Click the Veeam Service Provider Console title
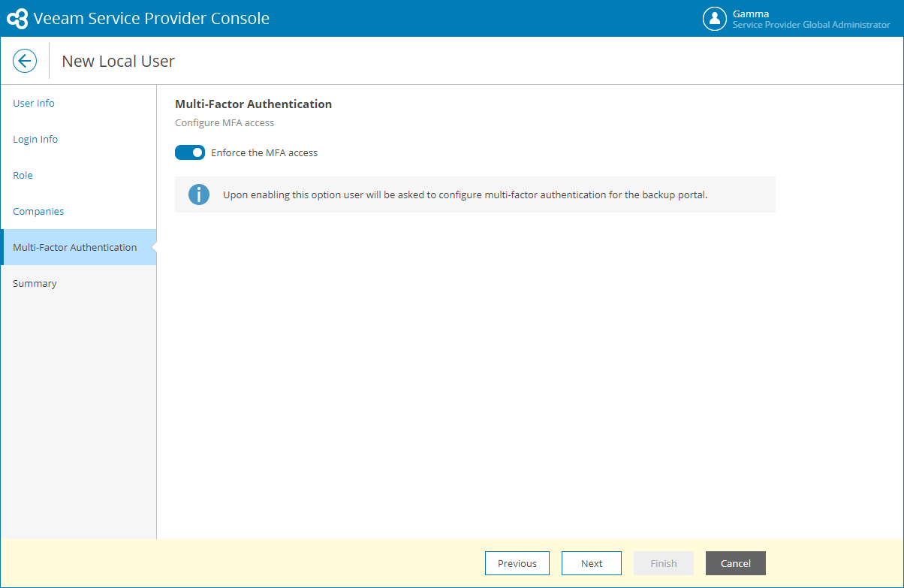 (x=152, y=19)
